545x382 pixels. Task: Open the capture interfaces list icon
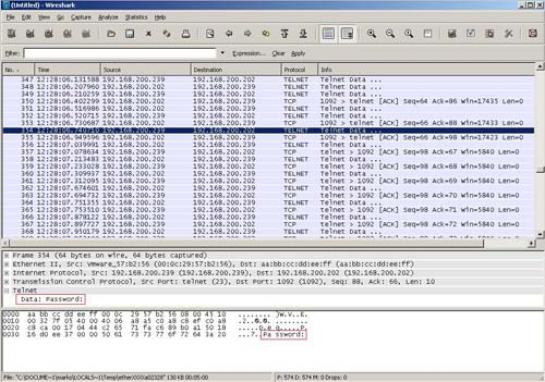click(11, 34)
